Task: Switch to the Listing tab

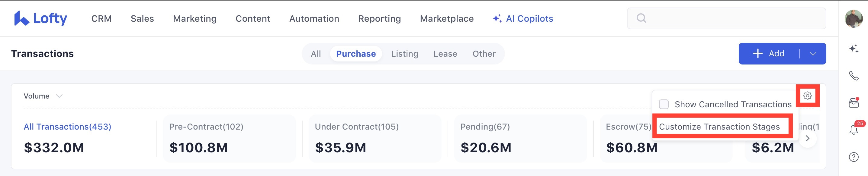Action: pos(404,54)
